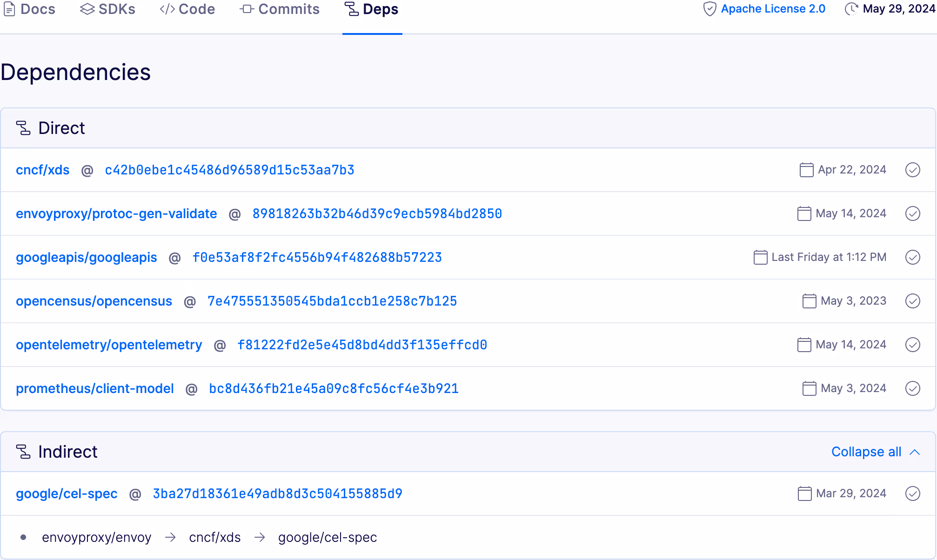
Task: Click the clock icon beside May 29, 2024
Action: tap(852, 9)
